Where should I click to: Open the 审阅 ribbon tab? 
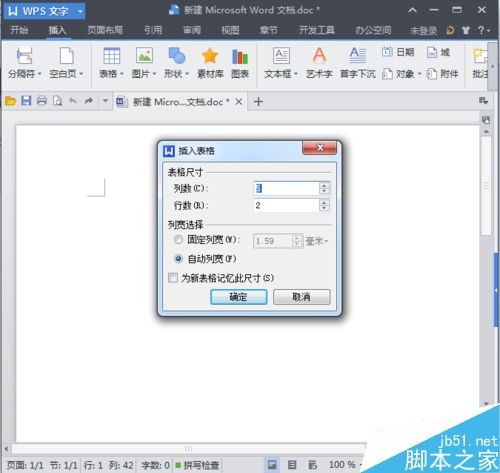pos(192,30)
